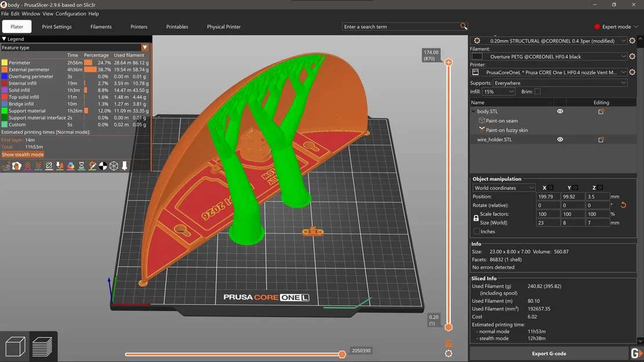
Task: Open printer settings gear beside PrusaCoreOneL
Action: (632, 72)
